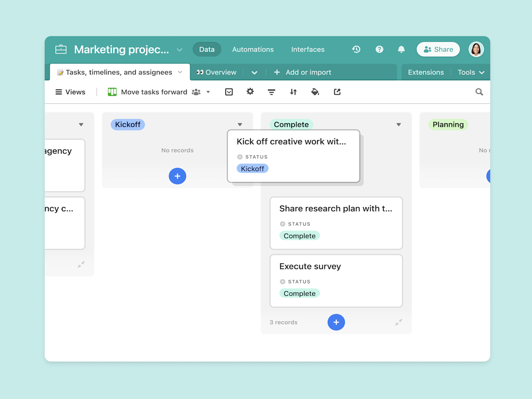
Task: Click the Sort icon in the toolbar
Action: [293, 92]
